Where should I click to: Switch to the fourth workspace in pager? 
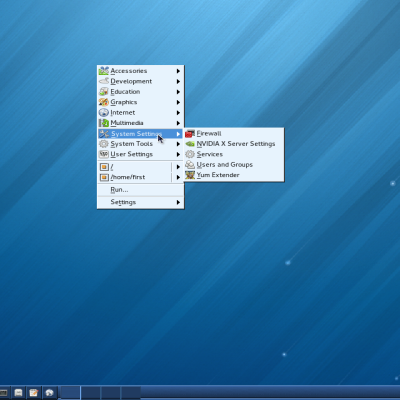pyautogui.click(x=131, y=393)
